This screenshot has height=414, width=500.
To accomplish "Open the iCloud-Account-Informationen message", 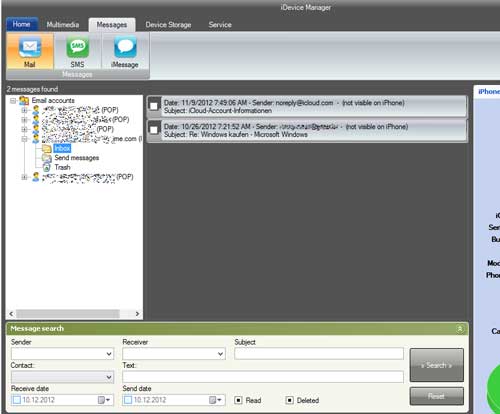I will 307,106.
